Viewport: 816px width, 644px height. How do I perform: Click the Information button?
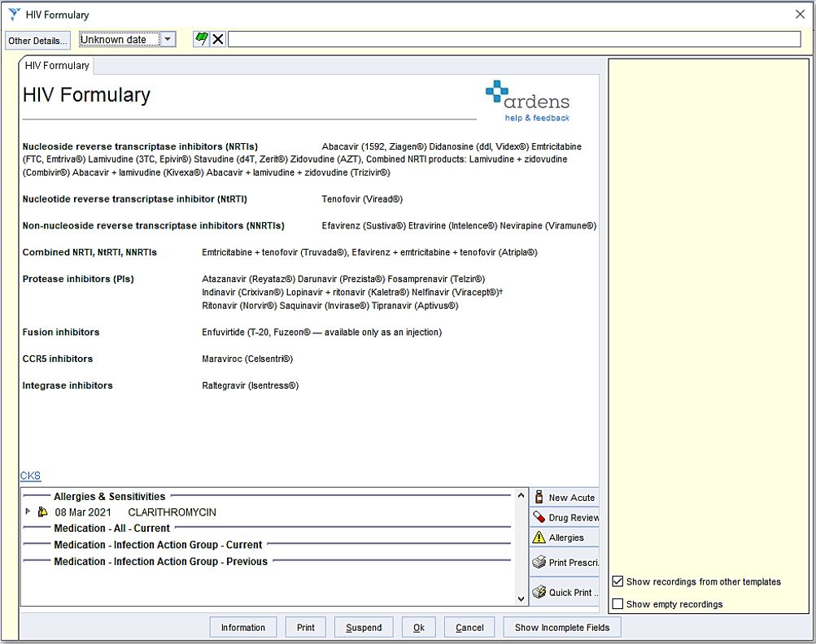pyautogui.click(x=243, y=628)
